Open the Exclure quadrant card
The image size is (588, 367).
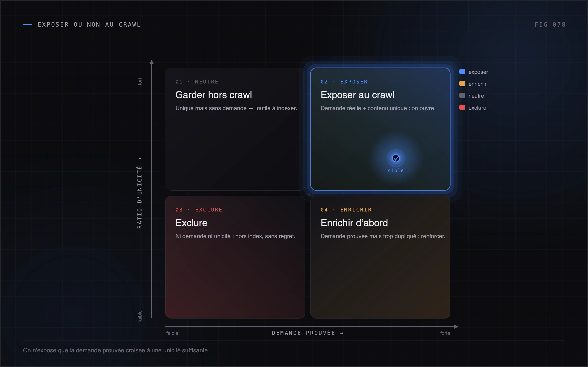(x=235, y=257)
